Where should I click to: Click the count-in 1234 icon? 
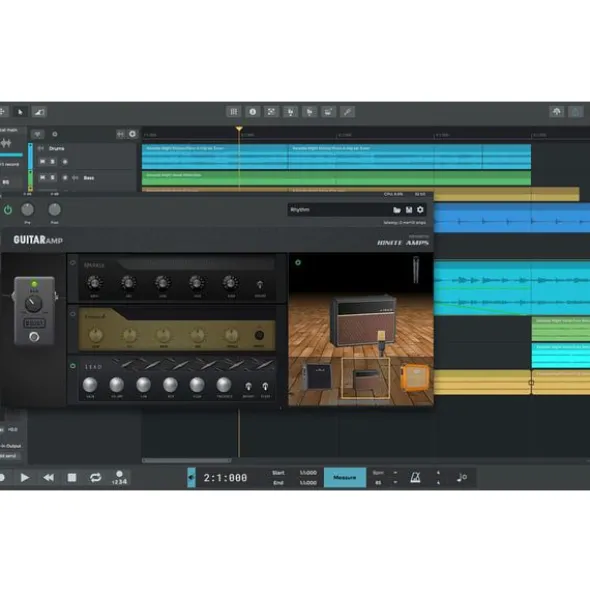(x=120, y=478)
